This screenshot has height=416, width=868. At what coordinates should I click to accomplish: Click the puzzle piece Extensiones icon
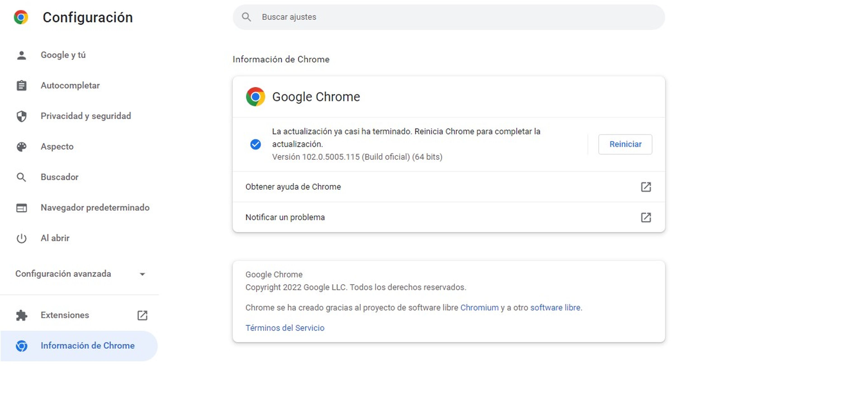tap(21, 315)
